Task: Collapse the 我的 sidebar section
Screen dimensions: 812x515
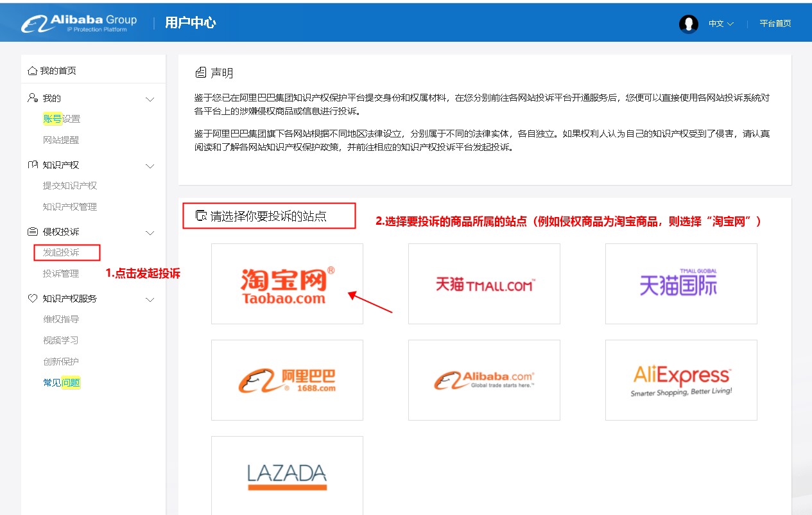Action: pyautogui.click(x=150, y=99)
